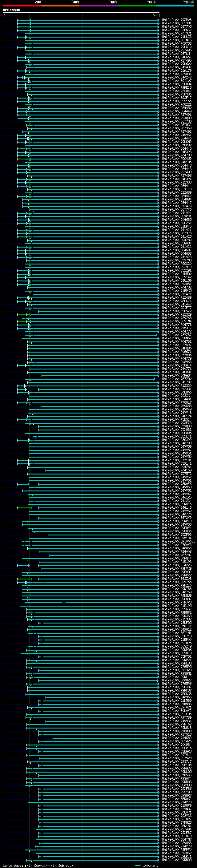Select hit UniRef100_Q50K58
The height and width of the screenshot is (868, 197).
177,406
